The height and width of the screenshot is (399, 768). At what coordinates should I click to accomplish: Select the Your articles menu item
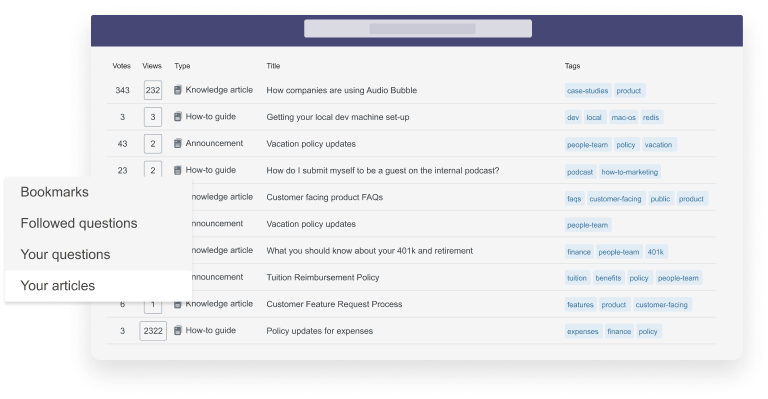click(98, 285)
